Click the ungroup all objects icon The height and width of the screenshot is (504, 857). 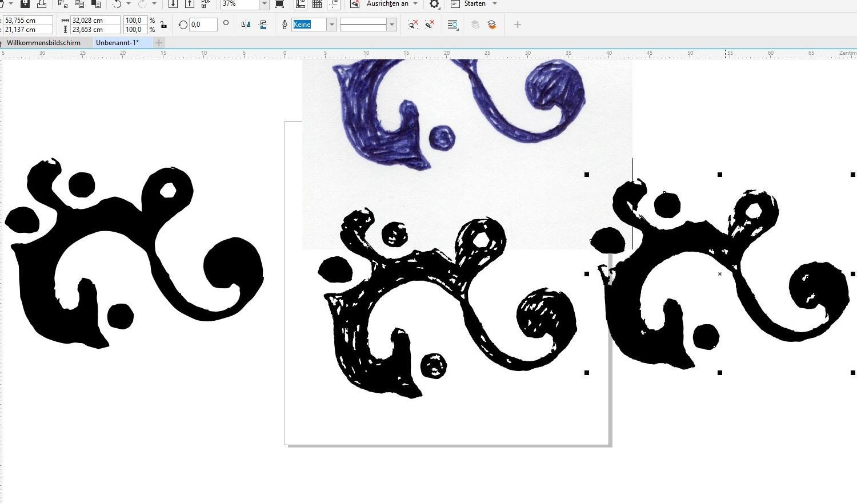pos(430,25)
